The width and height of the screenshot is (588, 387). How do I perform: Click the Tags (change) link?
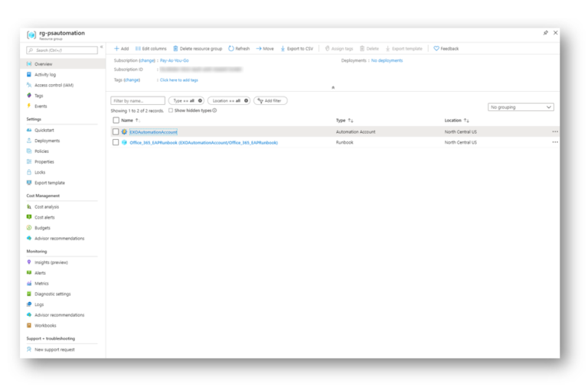pyautogui.click(x=132, y=80)
